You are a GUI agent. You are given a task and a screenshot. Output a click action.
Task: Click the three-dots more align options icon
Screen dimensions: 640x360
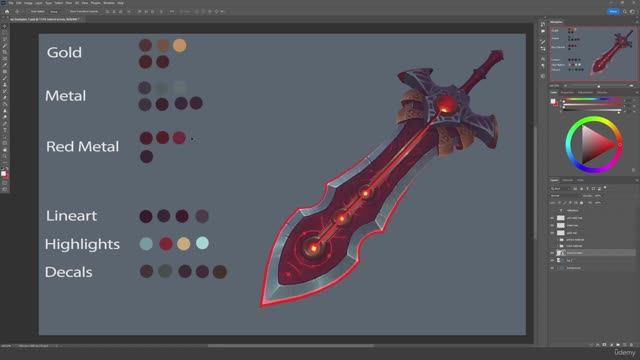click(x=172, y=11)
